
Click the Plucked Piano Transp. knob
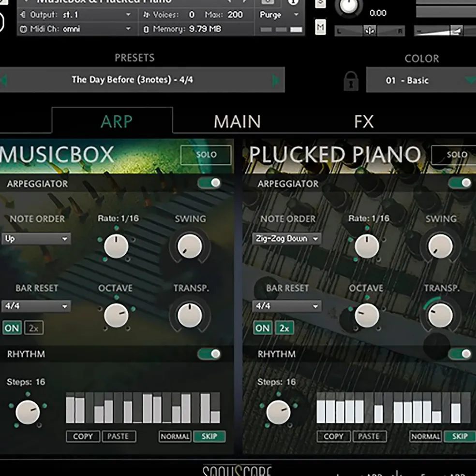pyautogui.click(x=440, y=316)
